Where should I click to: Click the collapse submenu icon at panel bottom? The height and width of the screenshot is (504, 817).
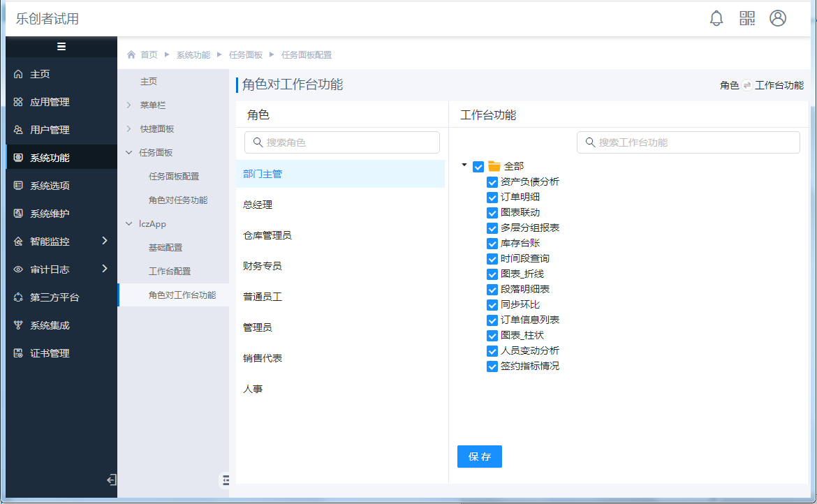226,480
